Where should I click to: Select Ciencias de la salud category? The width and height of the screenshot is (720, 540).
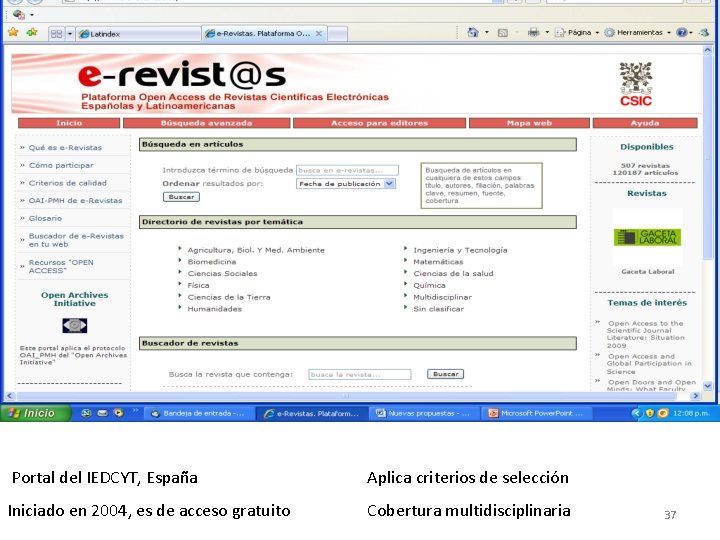453,274
